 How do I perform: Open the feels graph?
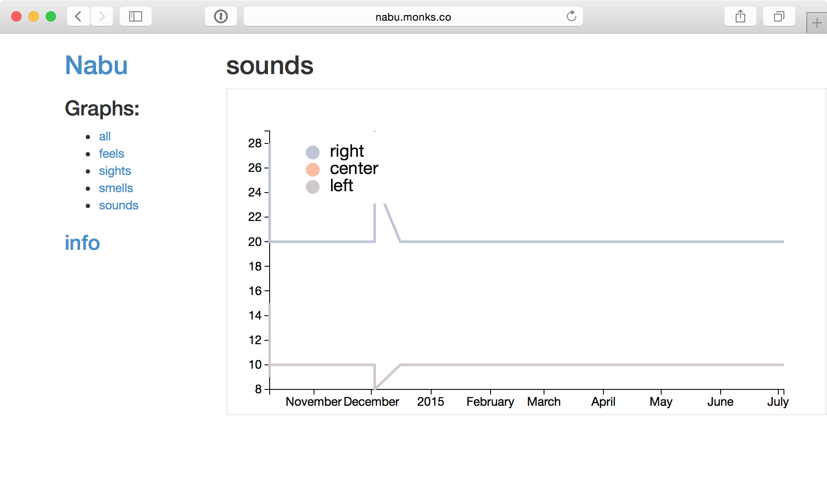point(112,154)
